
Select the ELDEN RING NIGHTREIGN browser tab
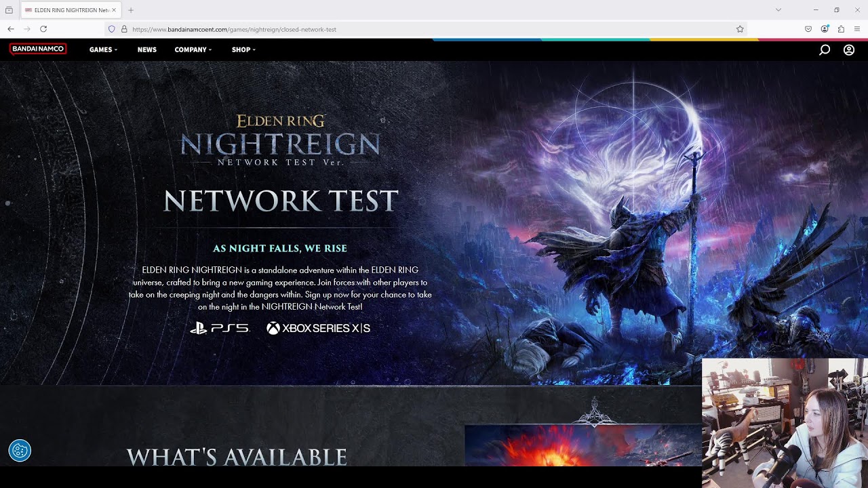click(71, 10)
